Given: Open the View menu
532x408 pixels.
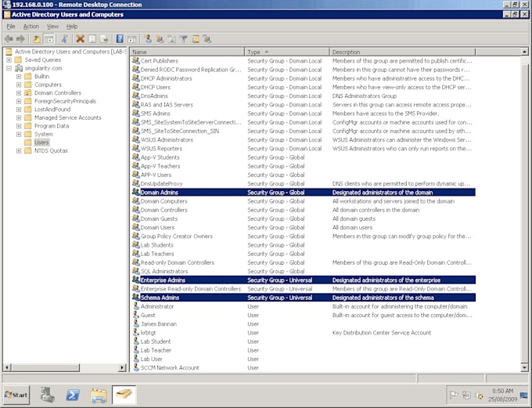Looking at the screenshot, I should (x=52, y=27).
